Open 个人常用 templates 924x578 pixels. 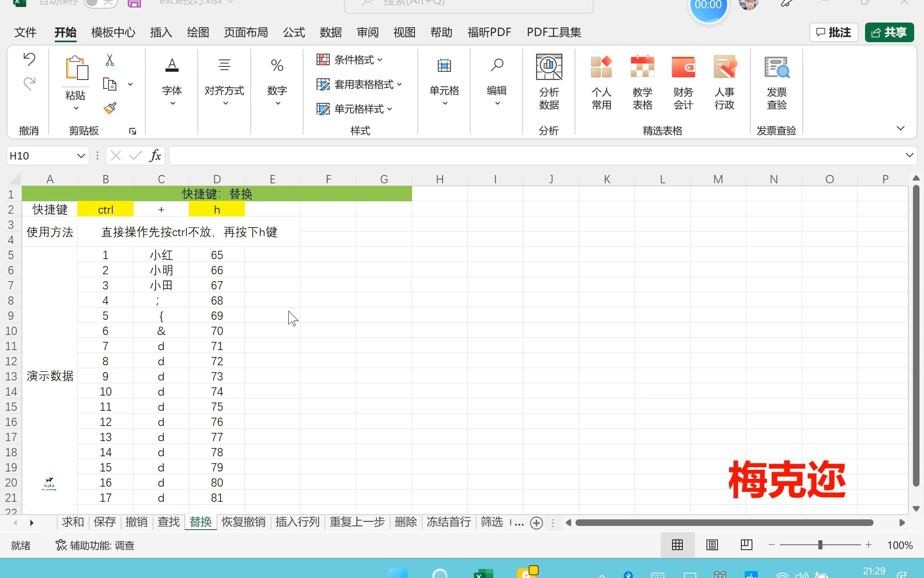(x=601, y=82)
